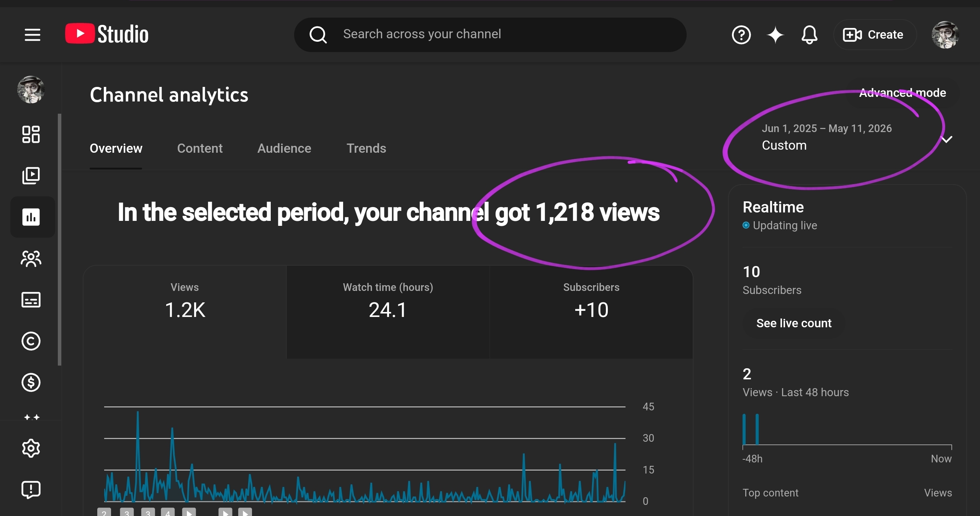Open the notifications bell
This screenshot has height=516, width=980.
pos(809,35)
